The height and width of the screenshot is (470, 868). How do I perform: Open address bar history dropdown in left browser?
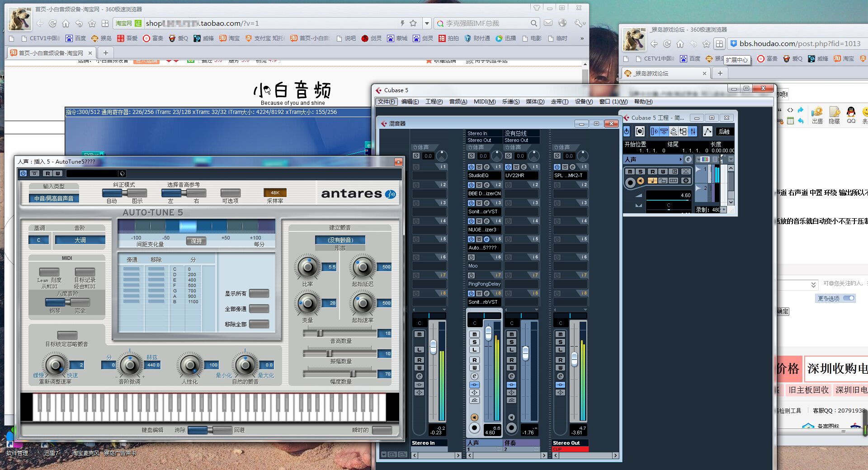[427, 23]
